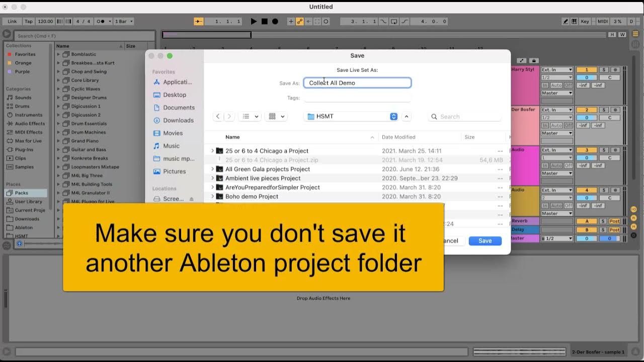644x362 pixels.
Task: Collapse Save dialog with chevron button
Action: tap(407, 116)
